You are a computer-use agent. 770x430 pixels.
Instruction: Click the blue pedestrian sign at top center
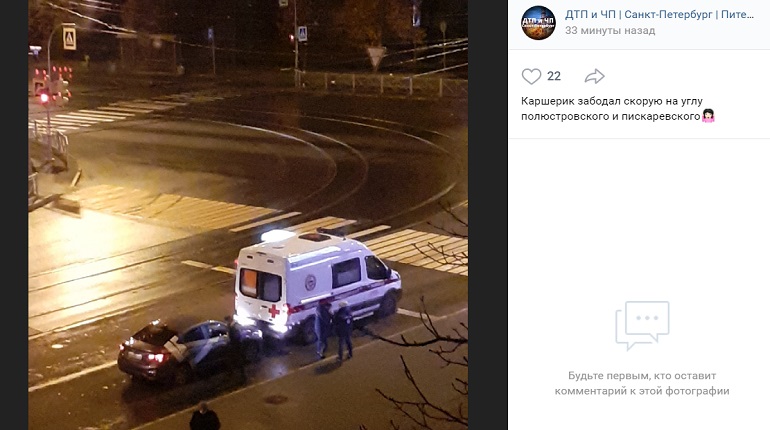pos(302,34)
